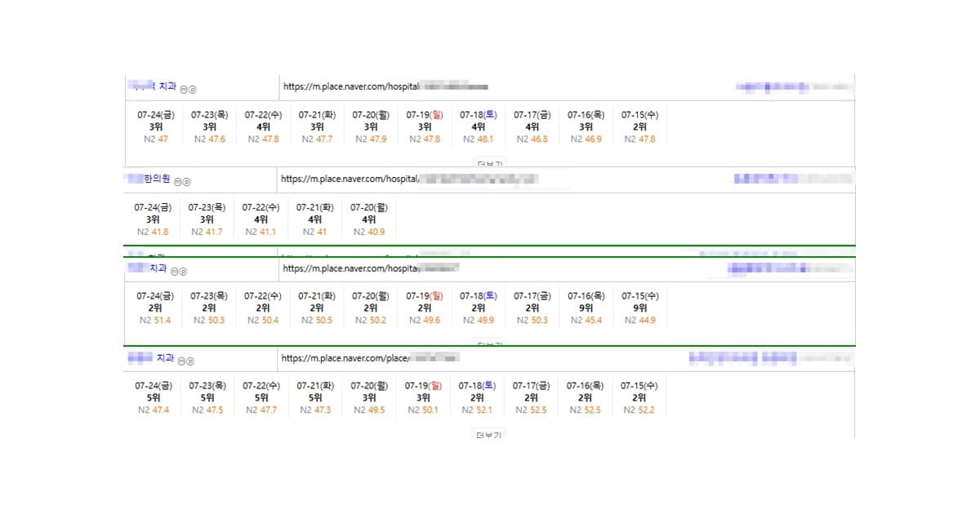Select the N2 48.1 score
Screen dimensions: 980x514
click(x=479, y=140)
